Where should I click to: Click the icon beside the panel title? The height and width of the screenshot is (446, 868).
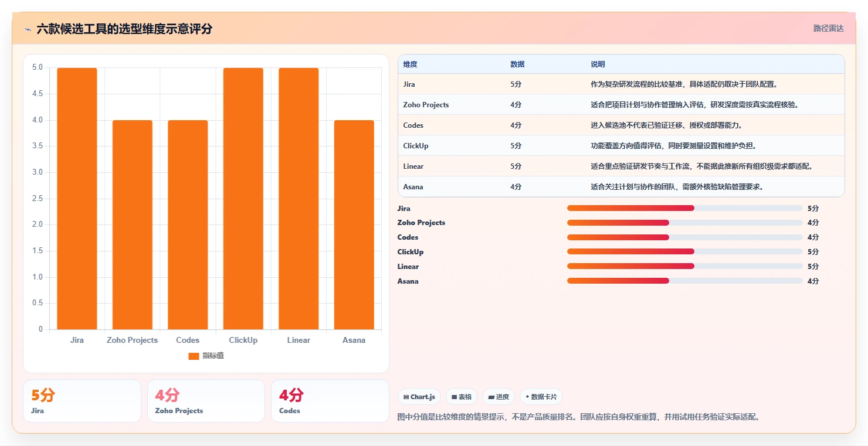[28, 29]
